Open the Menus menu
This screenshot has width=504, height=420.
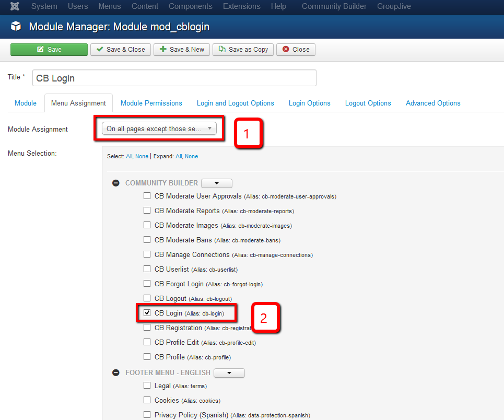click(110, 6)
